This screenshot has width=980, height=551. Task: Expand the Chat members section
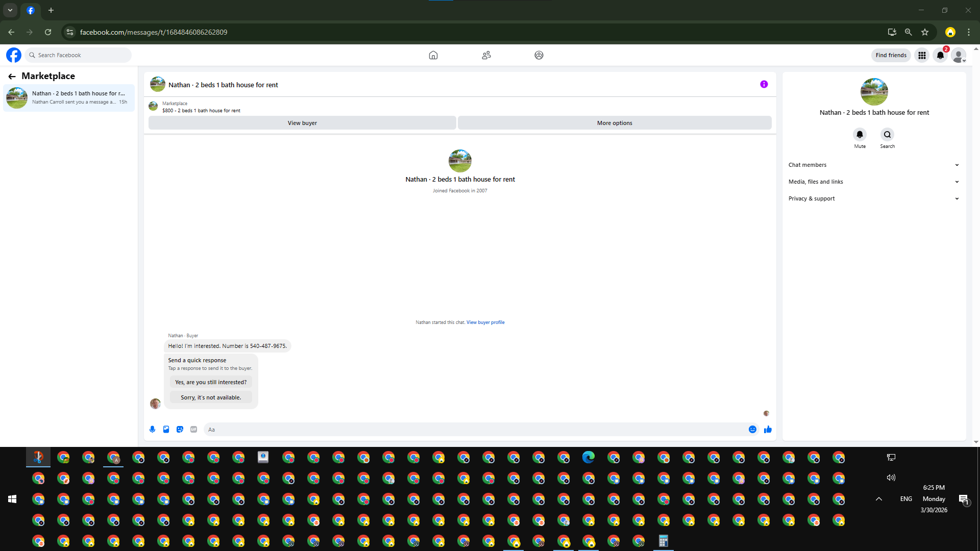pos(873,165)
